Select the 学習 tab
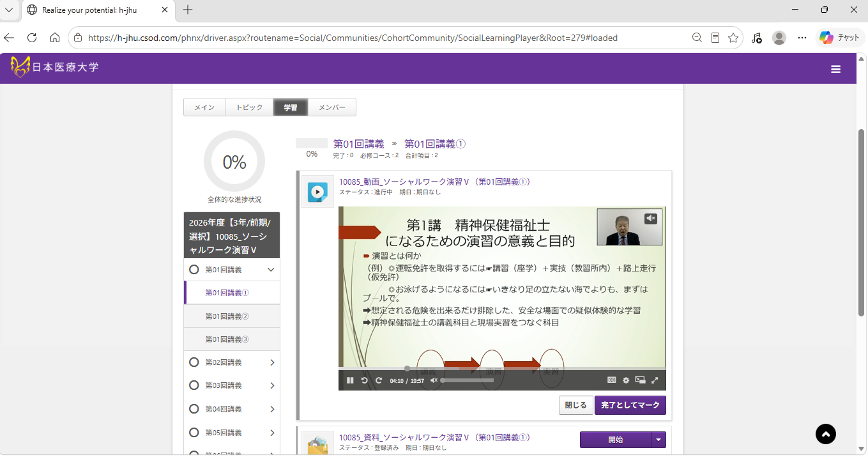The height and width of the screenshot is (457, 868). 291,107
